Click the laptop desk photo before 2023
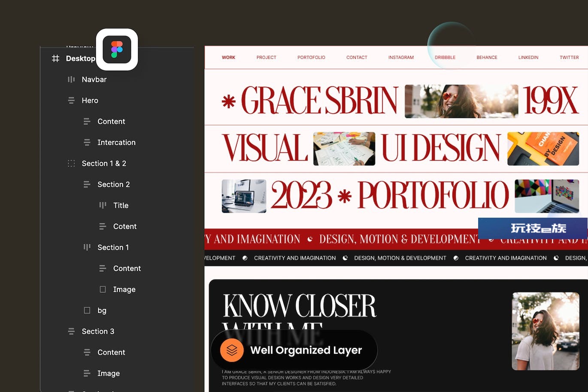The height and width of the screenshot is (392, 588). coord(244,196)
